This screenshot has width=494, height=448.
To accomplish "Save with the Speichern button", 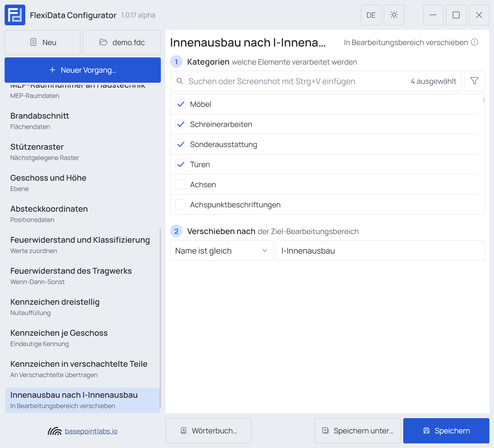I will (446, 431).
